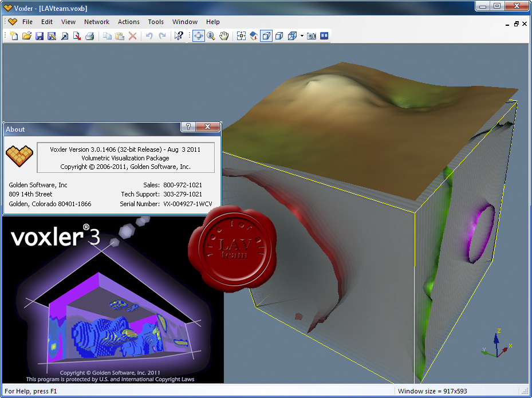This screenshot has width=532, height=398.
Task: Open the Window menu
Action: pyautogui.click(x=185, y=22)
